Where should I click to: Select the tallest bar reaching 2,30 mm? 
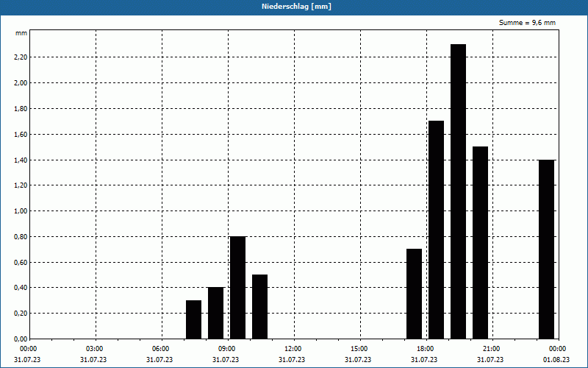tap(458, 191)
